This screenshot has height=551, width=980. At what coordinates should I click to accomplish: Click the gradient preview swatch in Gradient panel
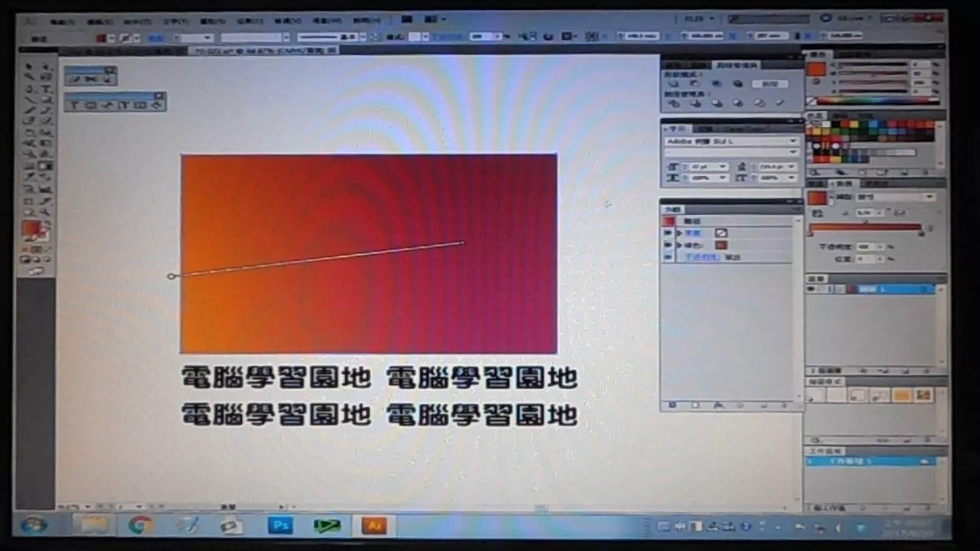tap(818, 198)
